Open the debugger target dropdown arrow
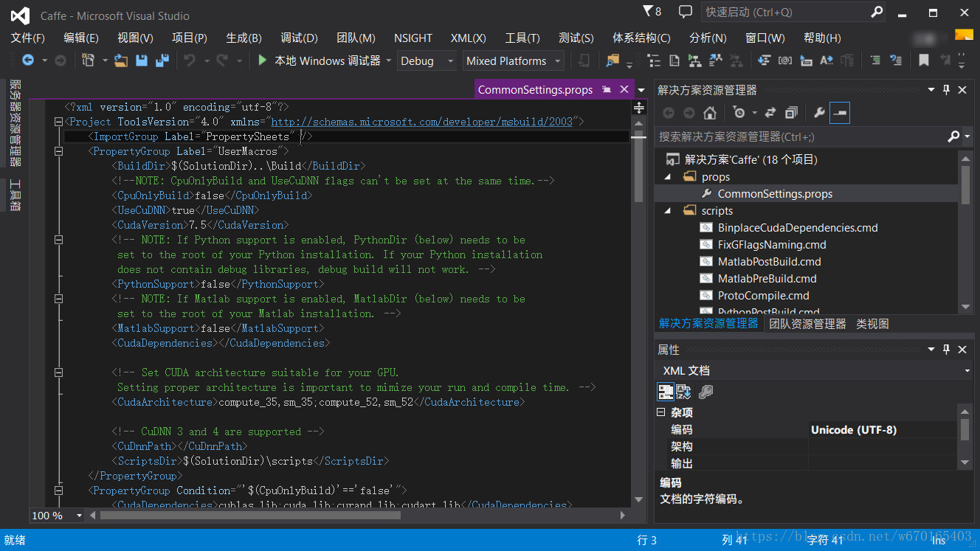This screenshot has height=551, width=980. (389, 61)
